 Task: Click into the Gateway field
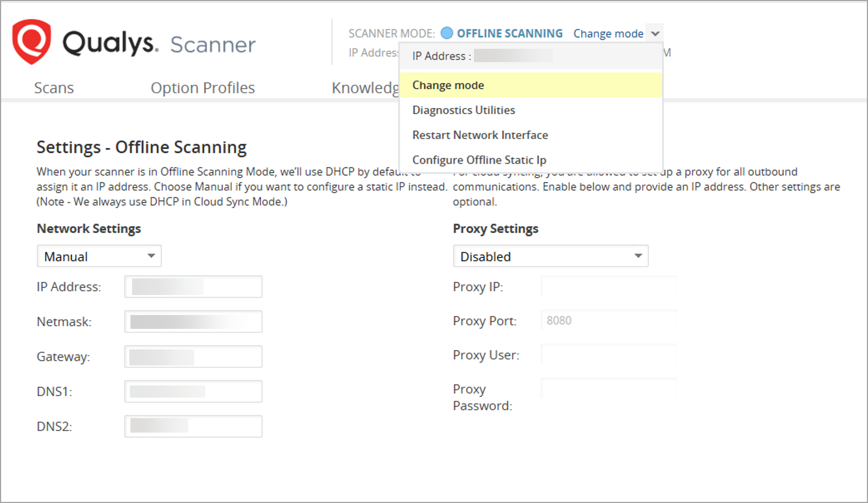click(x=193, y=357)
